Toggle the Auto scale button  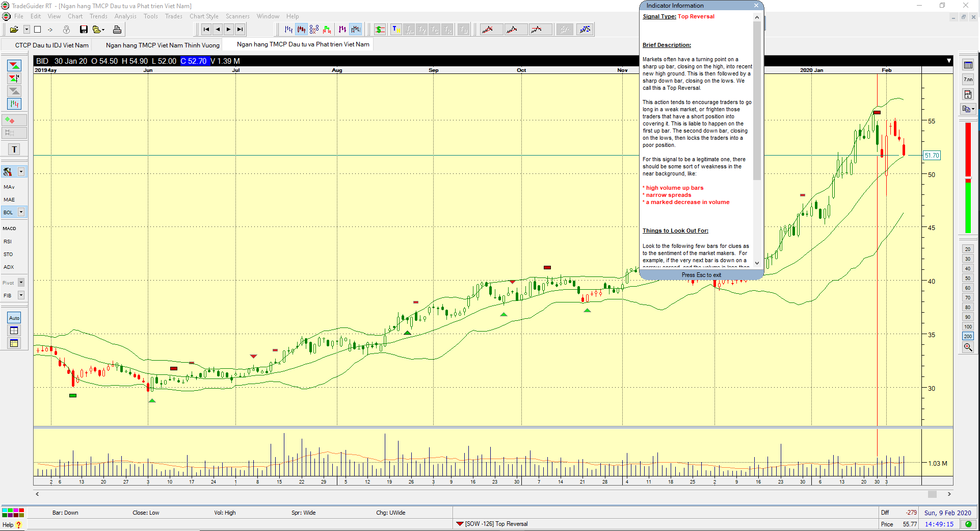[14, 318]
